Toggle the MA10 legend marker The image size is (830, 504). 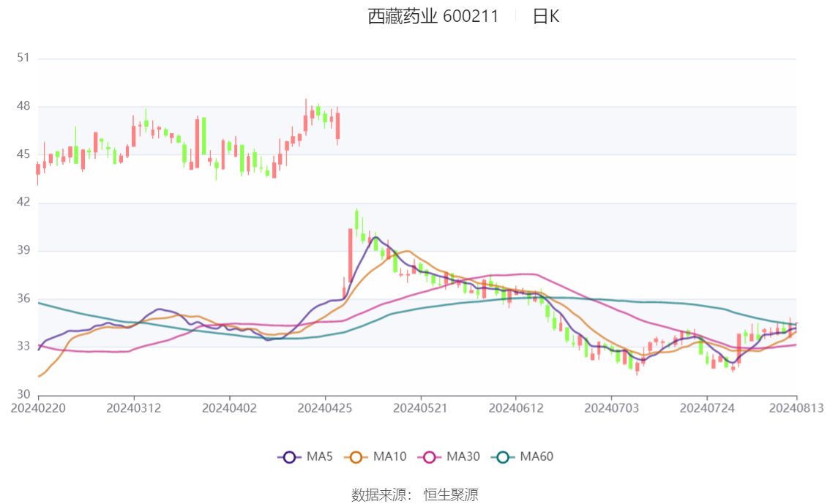coord(356,457)
